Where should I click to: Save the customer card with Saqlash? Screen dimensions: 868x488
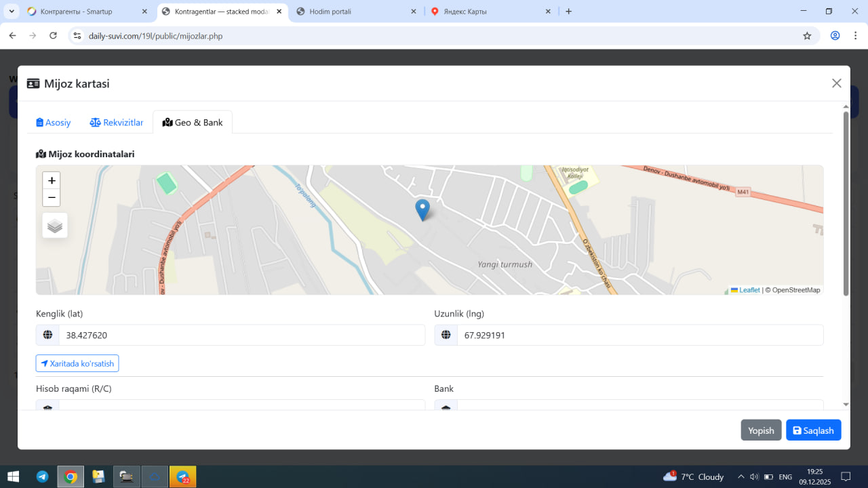click(813, 430)
